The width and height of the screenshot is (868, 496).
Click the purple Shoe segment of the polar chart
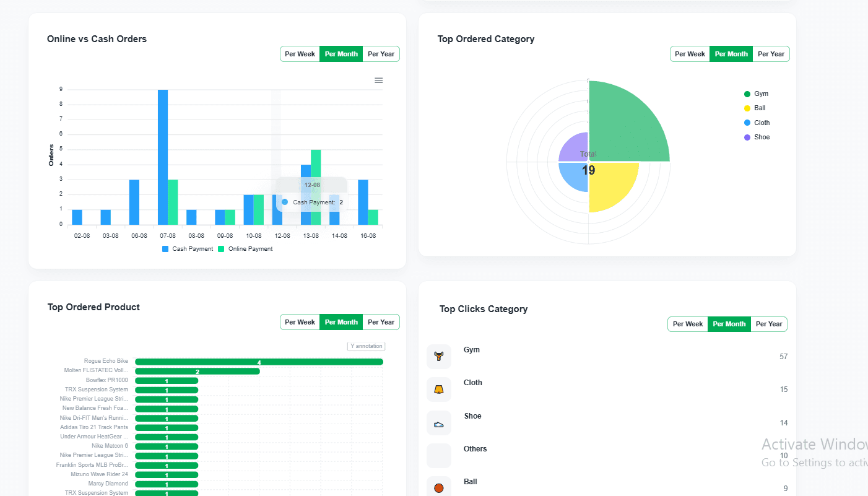(575, 148)
